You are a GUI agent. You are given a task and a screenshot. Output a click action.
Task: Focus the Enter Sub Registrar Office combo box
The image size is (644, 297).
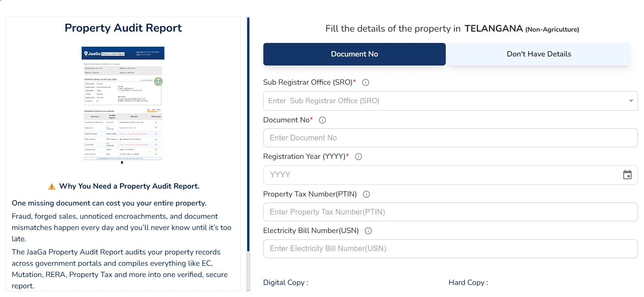click(444, 101)
